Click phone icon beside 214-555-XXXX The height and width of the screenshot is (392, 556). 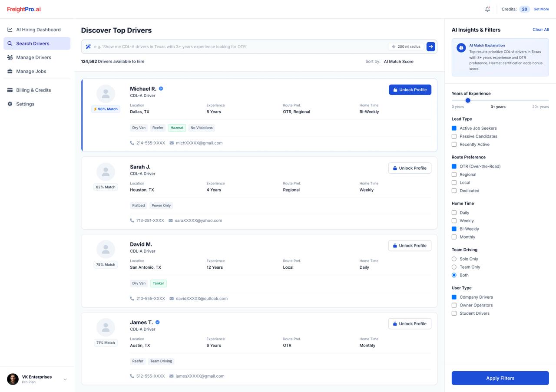coord(132,143)
